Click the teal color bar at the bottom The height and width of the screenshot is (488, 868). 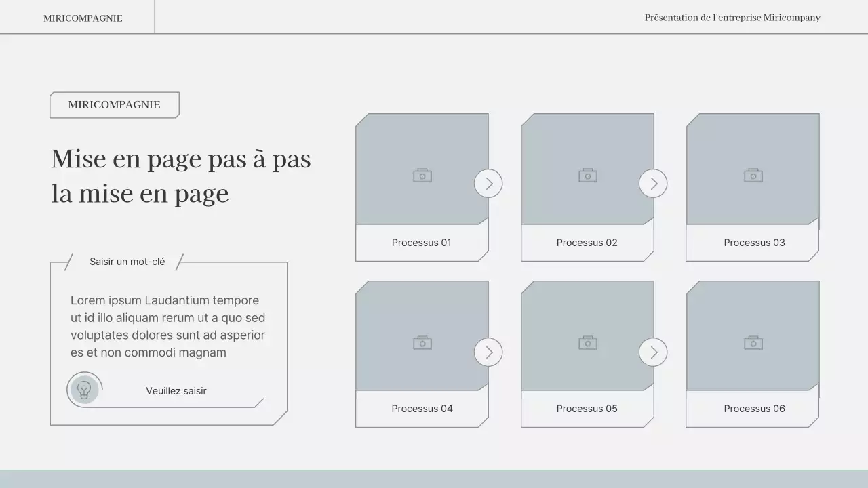434,479
